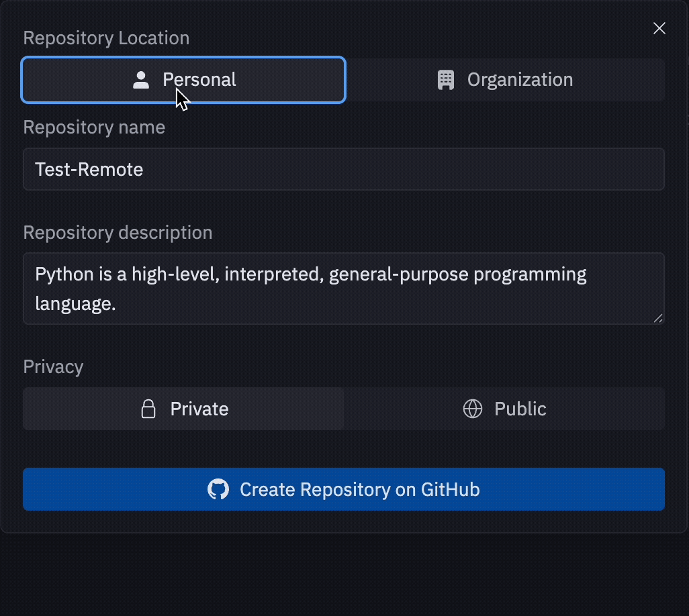Click the "Repository description" field label
This screenshot has height=616, width=689.
[118, 233]
